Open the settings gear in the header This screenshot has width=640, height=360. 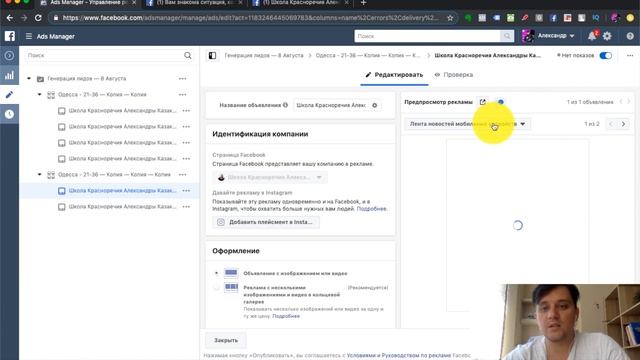coord(607,36)
